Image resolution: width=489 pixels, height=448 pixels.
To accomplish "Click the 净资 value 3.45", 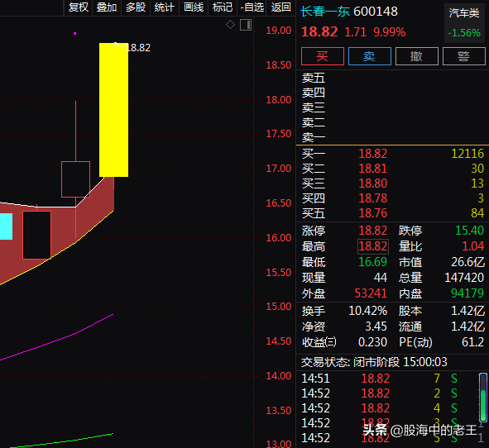I will [376, 326].
